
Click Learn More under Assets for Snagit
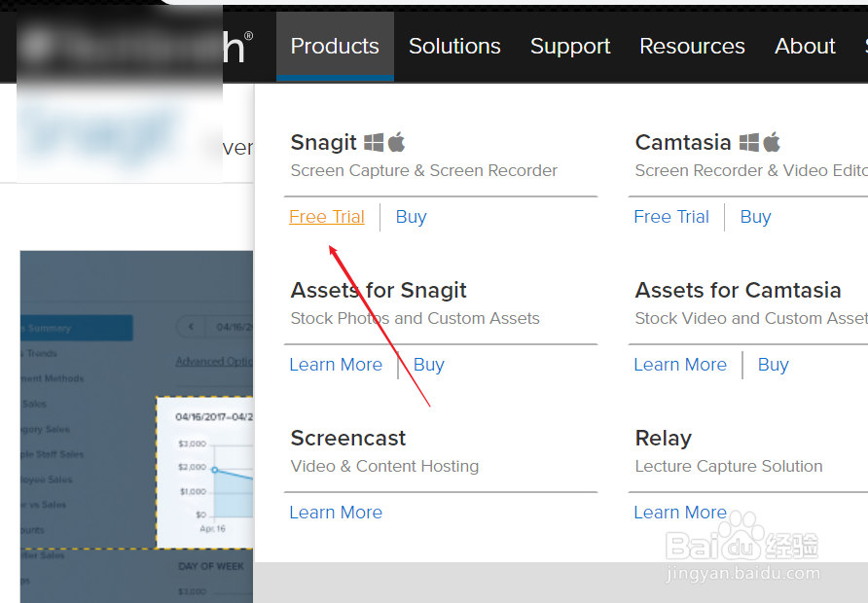pos(336,365)
